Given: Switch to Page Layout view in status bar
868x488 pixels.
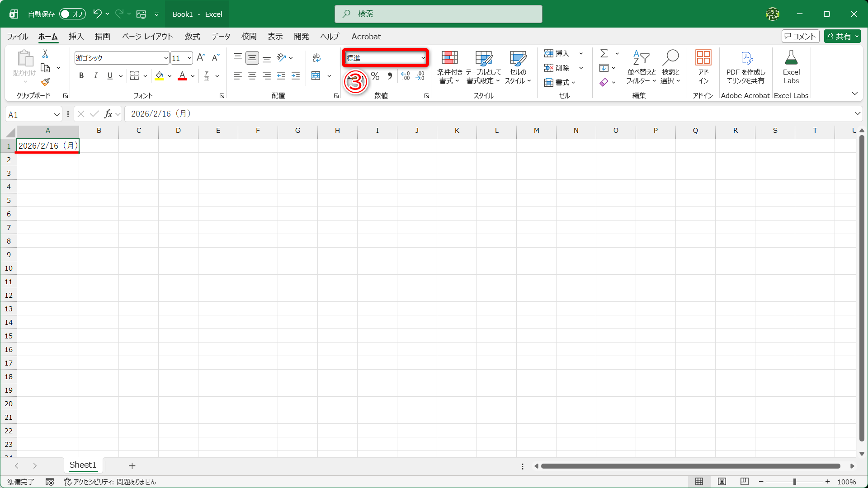Looking at the screenshot, I should [722, 482].
